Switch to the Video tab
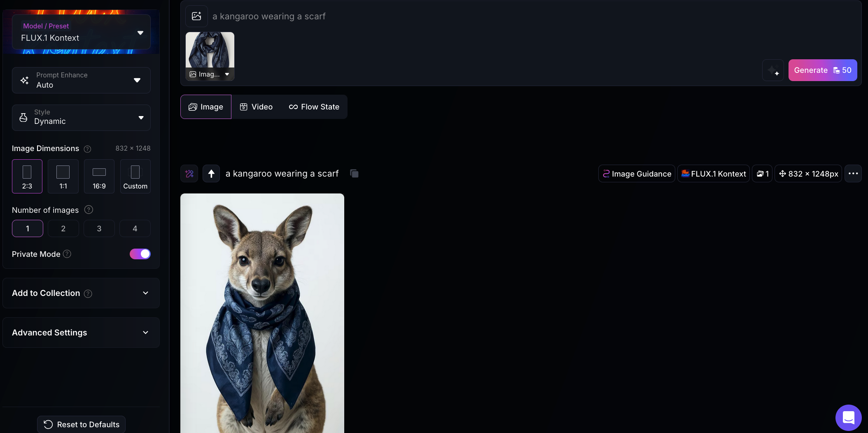 point(256,107)
